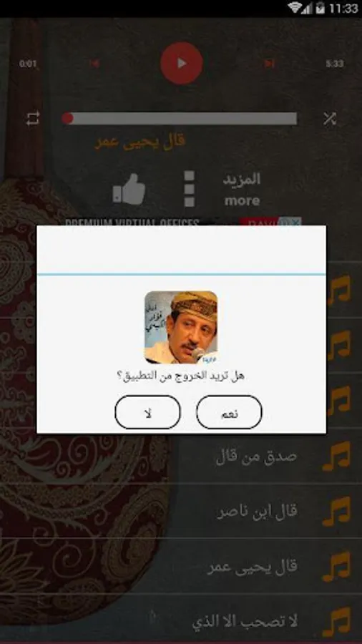This screenshot has height=644, width=362.
Task: Select the song لا تصحب الا الذي
Action: click(x=245, y=623)
